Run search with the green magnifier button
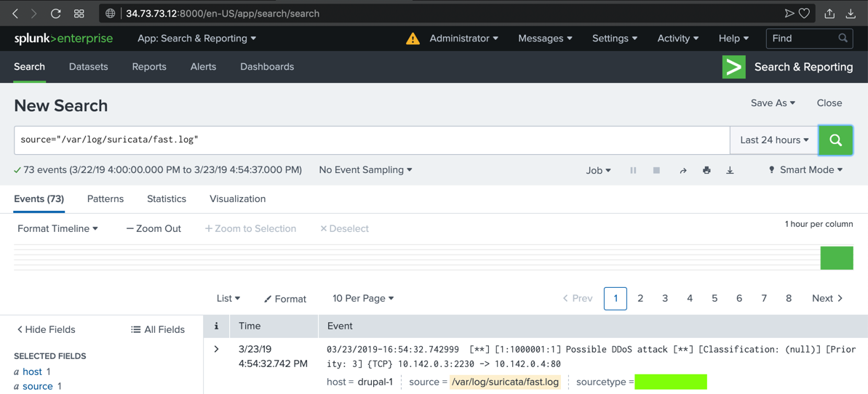Image resolution: width=868 pixels, height=394 pixels. pyautogui.click(x=835, y=140)
